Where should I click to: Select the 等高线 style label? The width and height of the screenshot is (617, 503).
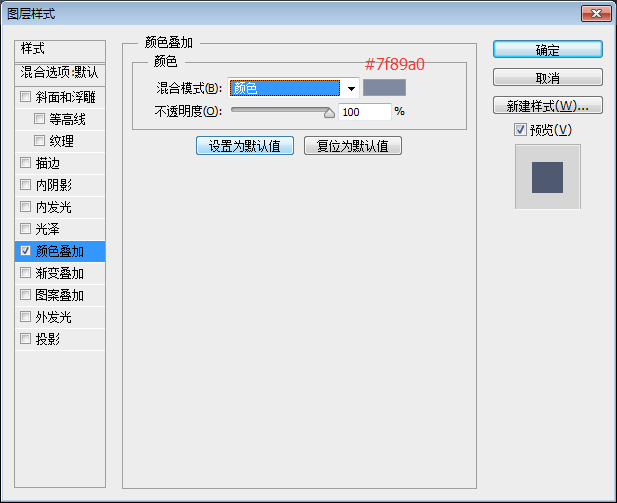pos(67,119)
